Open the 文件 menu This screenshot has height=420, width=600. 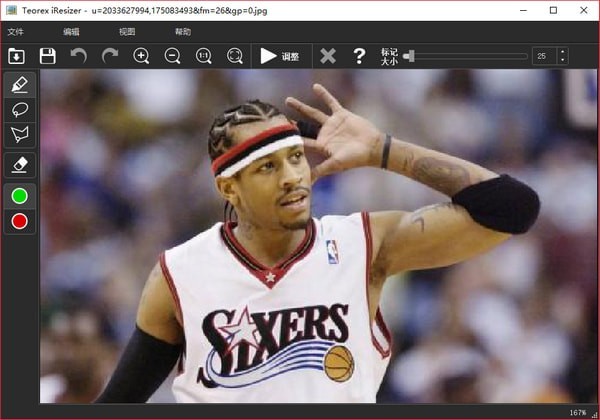click(15, 32)
